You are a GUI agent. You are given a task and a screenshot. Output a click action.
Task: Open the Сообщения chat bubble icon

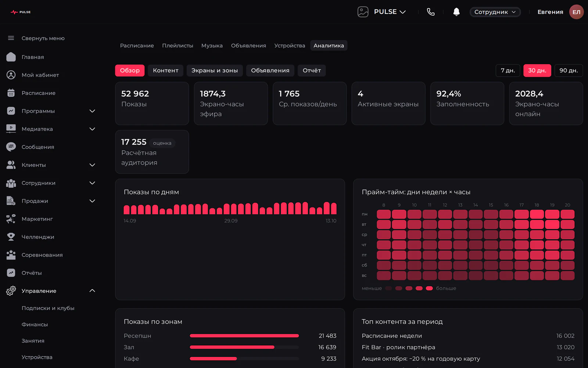click(x=11, y=147)
